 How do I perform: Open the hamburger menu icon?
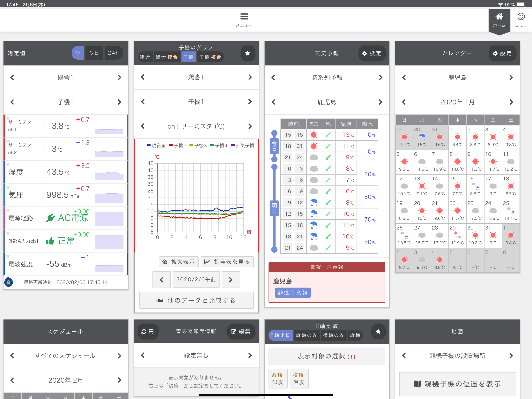pos(244,16)
